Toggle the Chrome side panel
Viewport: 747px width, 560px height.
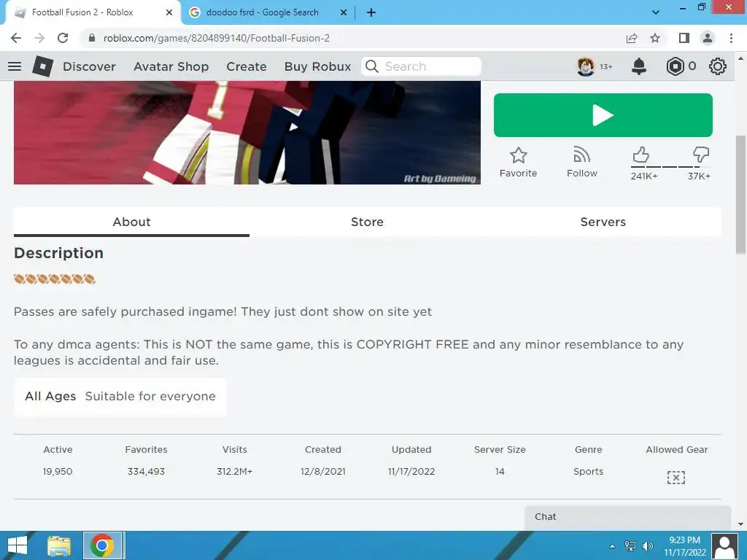684,38
